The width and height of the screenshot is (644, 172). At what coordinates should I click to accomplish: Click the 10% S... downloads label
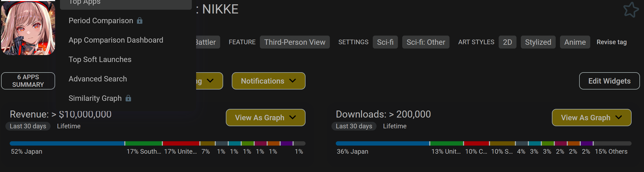click(502, 152)
